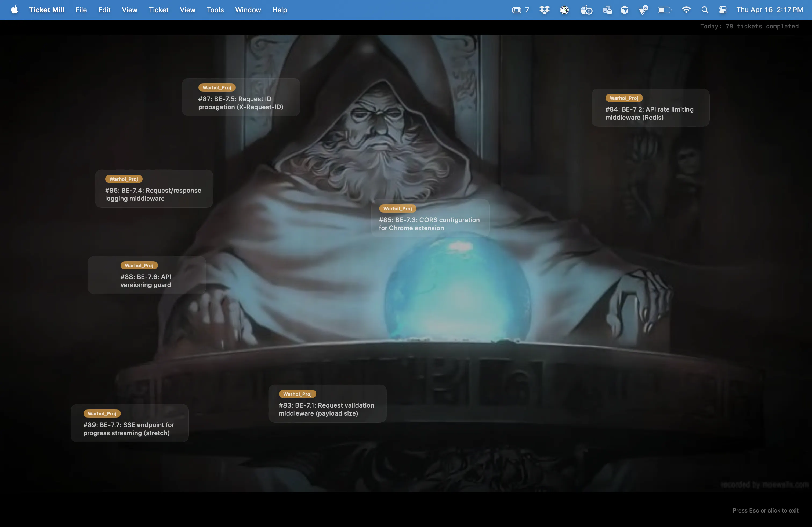Show battery status in menu bar
The height and width of the screenshot is (527, 812).
click(664, 10)
